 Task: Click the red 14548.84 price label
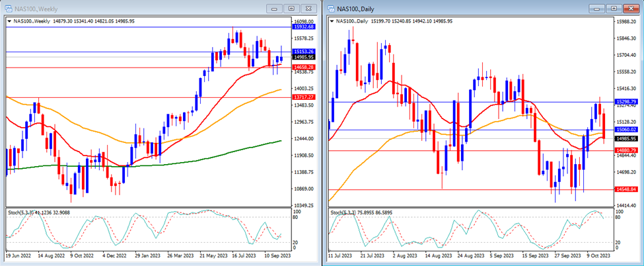pos(626,189)
